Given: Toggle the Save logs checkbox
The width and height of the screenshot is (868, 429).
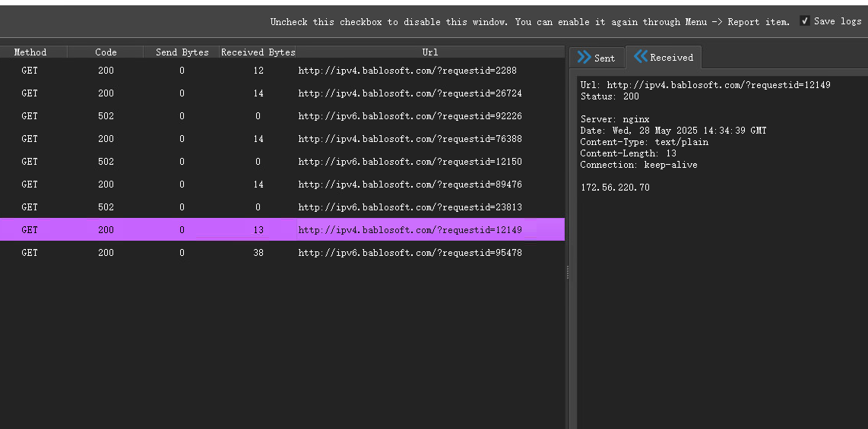Looking at the screenshot, I should click(805, 21).
